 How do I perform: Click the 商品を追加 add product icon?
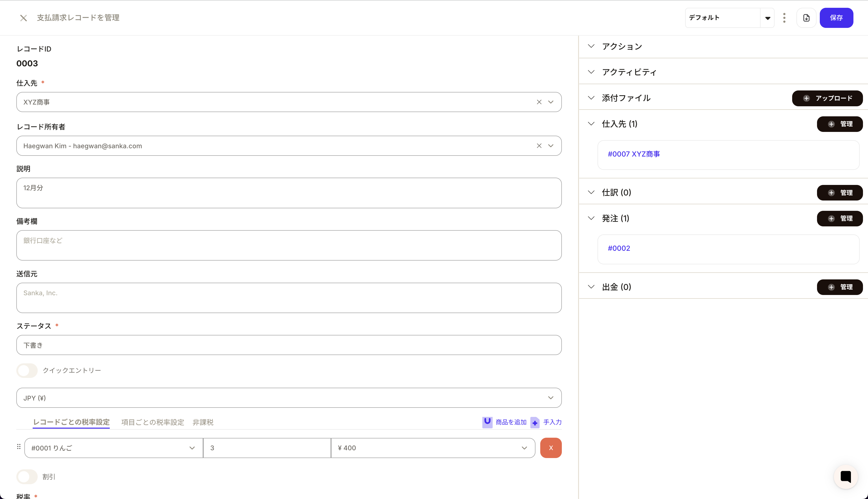tap(487, 422)
